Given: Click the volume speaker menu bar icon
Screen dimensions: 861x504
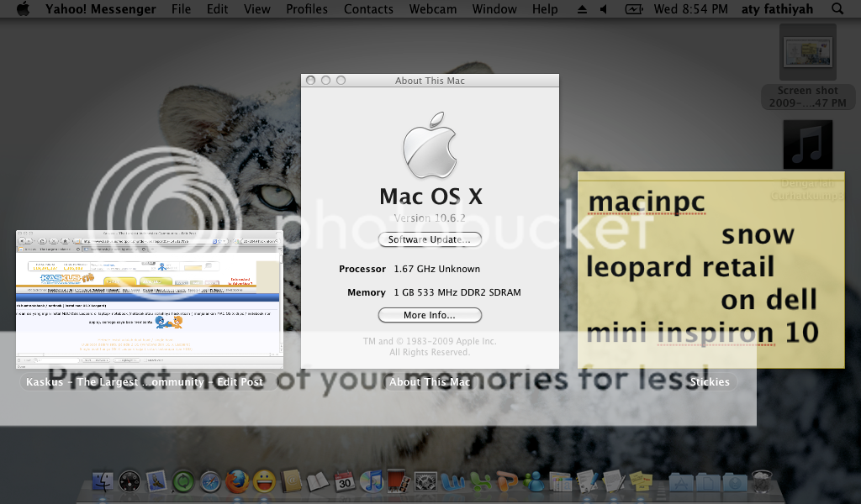Looking at the screenshot, I should (604, 9).
